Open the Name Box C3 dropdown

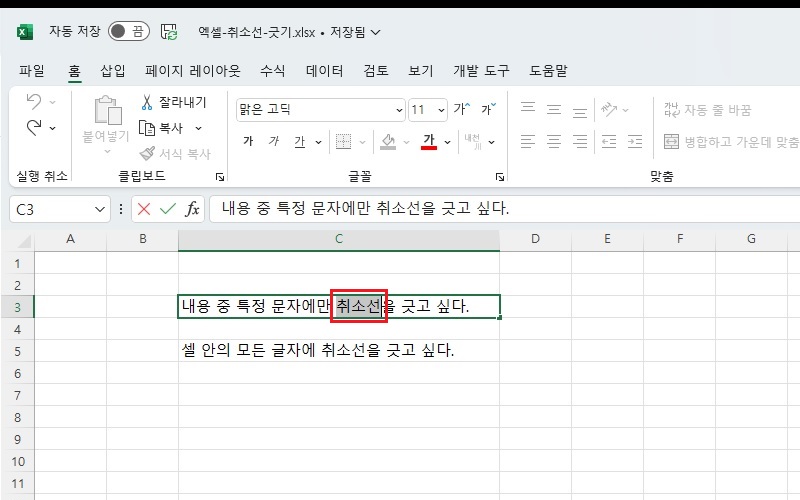point(100,209)
